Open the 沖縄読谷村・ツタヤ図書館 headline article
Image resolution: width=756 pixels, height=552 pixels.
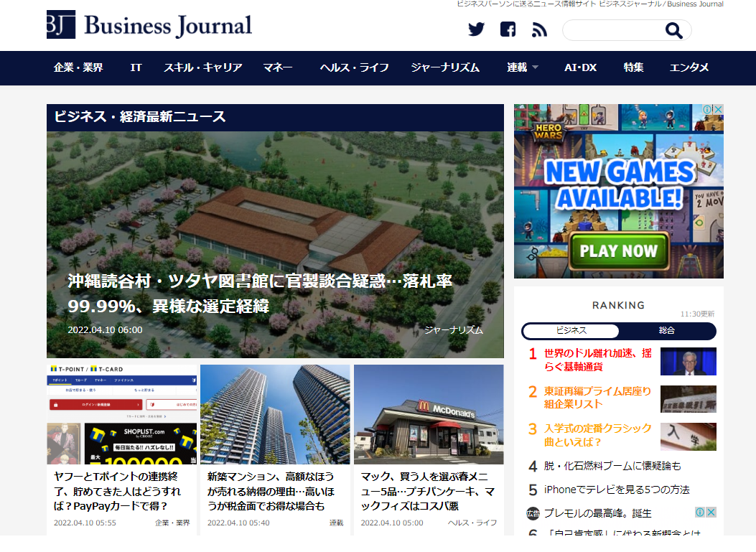coord(260,294)
